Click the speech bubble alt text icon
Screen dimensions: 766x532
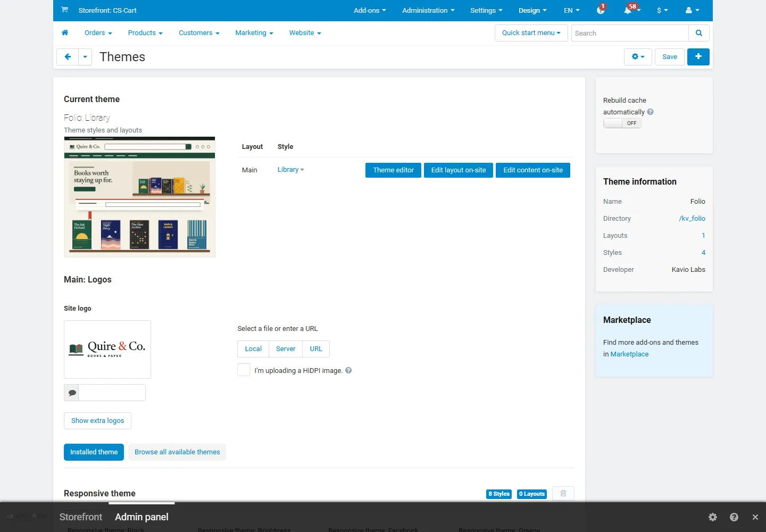point(72,393)
